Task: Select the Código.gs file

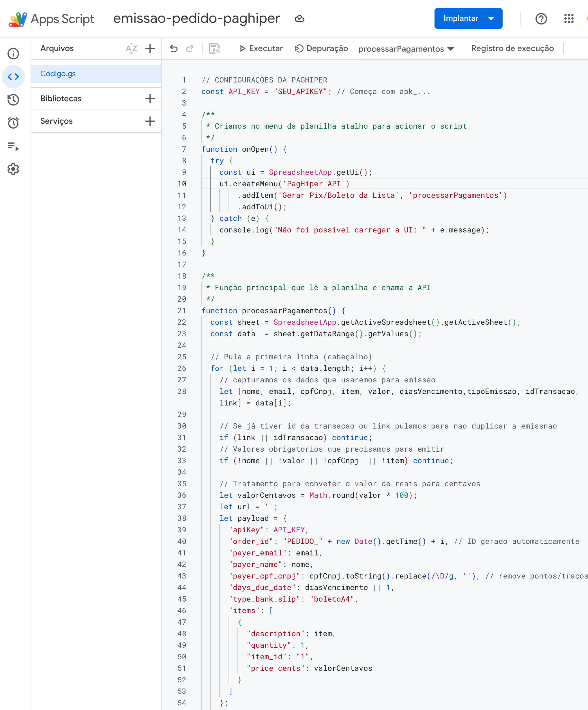Action: click(x=96, y=74)
